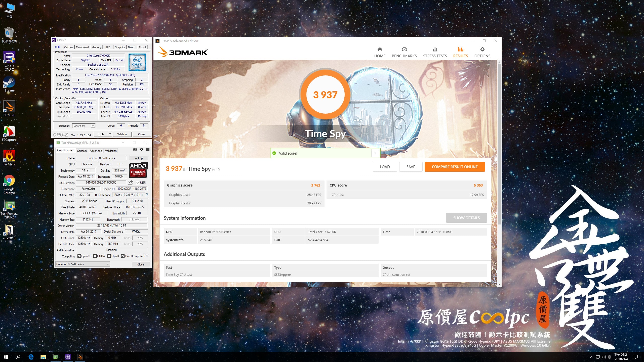Open the 3DMark HOME section
644x362 pixels.
tap(380, 53)
